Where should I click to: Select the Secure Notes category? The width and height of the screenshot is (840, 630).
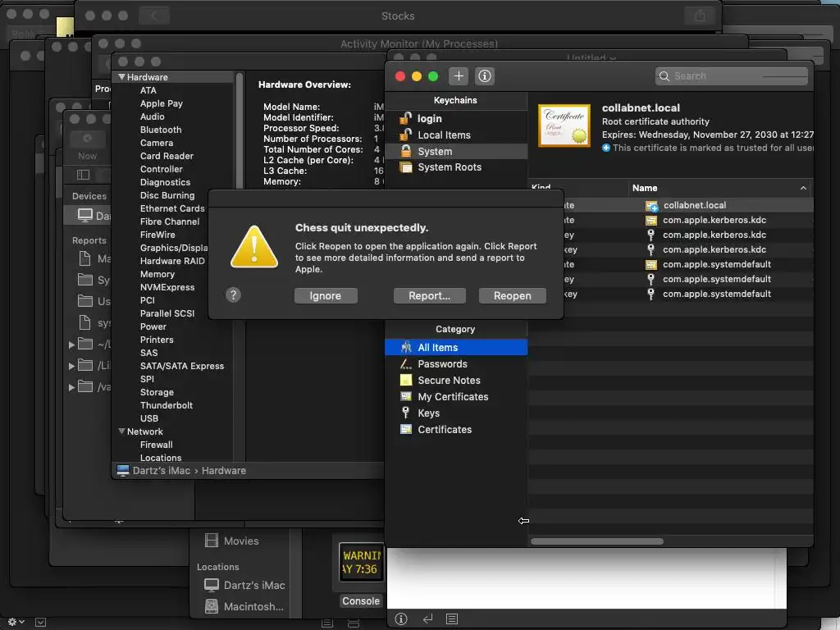coord(456,381)
